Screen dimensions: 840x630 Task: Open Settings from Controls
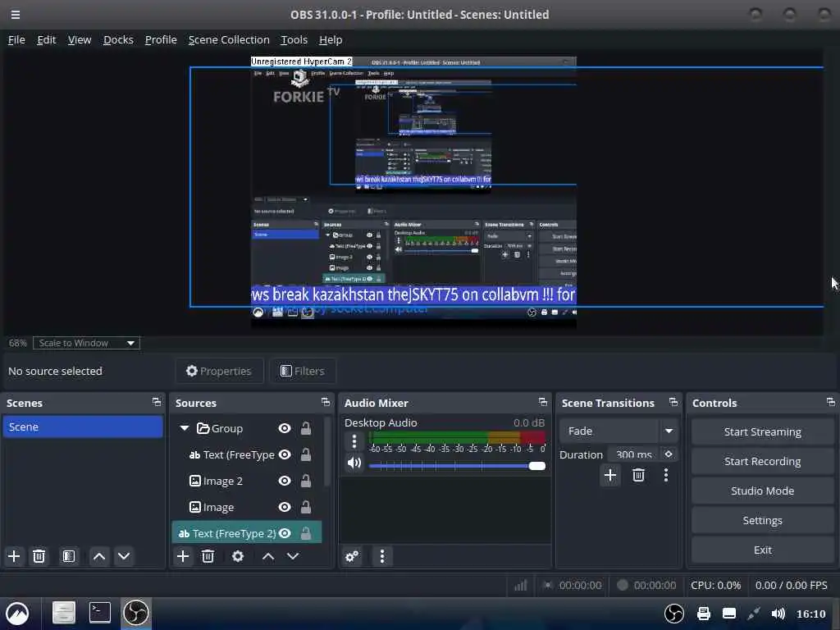pyautogui.click(x=762, y=520)
